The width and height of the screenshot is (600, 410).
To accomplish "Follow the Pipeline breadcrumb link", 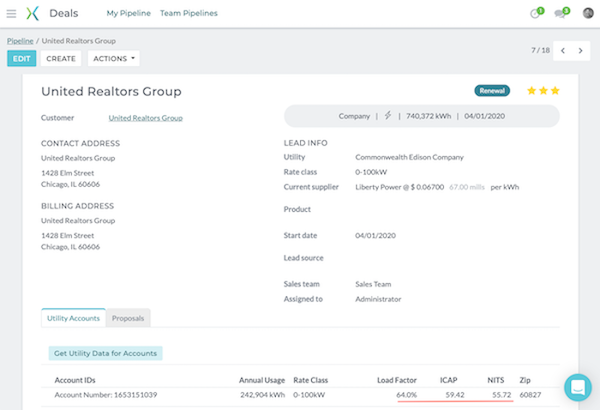I will click(20, 41).
